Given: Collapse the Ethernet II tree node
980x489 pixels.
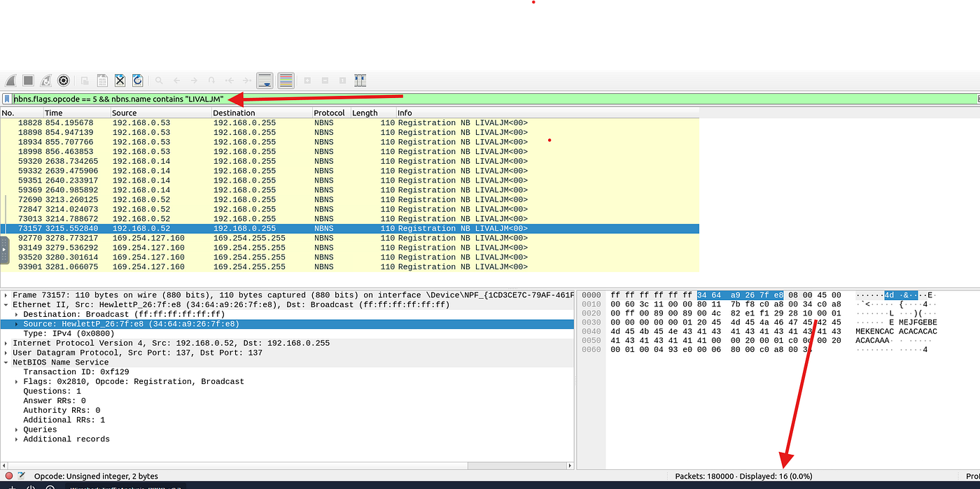Looking at the screenshot, I should pos(6,305).
